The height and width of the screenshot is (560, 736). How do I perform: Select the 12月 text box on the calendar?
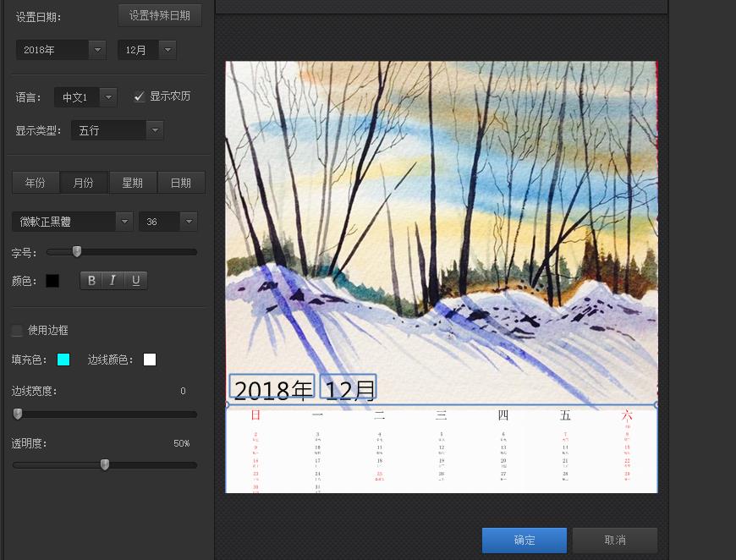[x=349, y=388]
